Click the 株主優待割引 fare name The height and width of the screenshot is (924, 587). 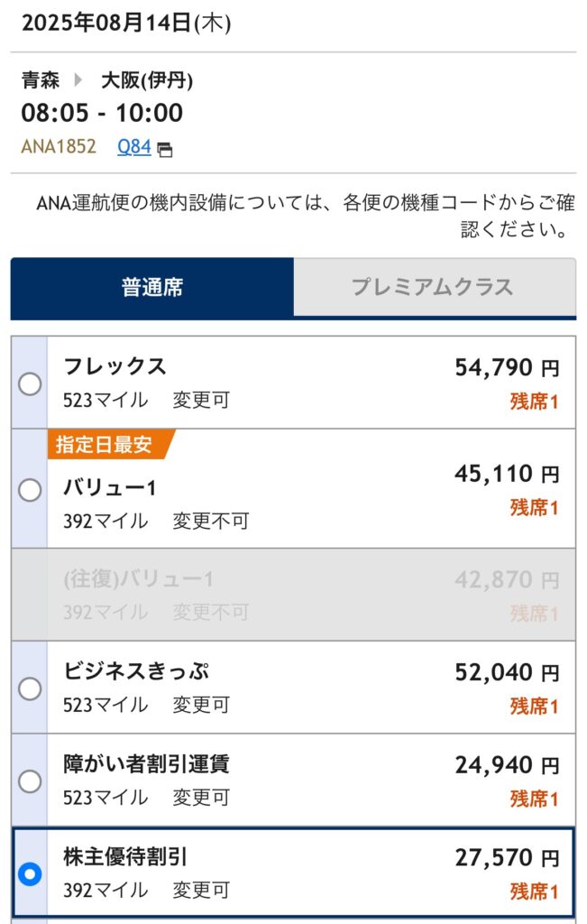point(125,857)
